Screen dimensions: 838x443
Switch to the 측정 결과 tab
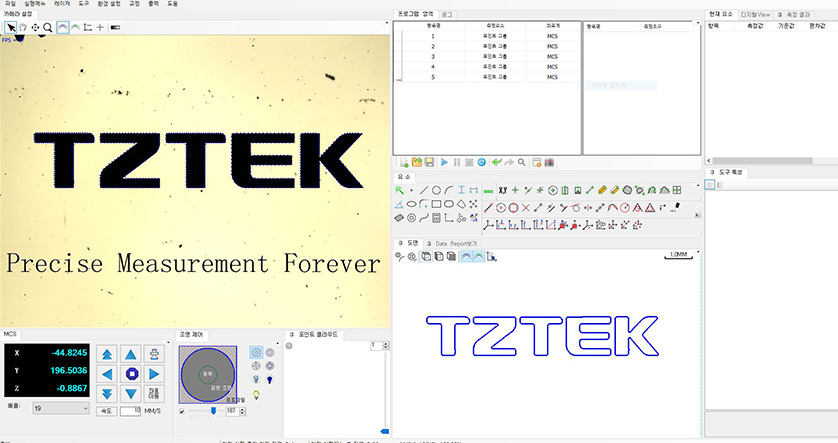[x=794, y=14]
